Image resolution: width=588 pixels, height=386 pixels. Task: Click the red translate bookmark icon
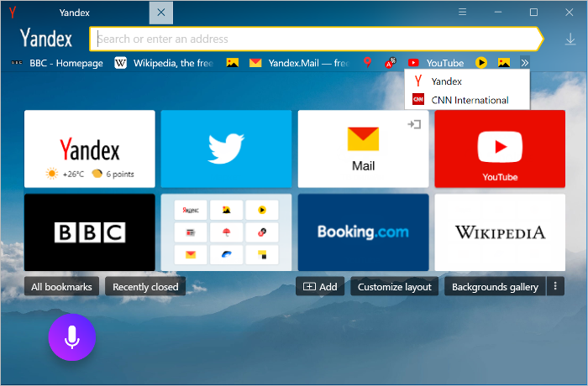pos(391,63)
